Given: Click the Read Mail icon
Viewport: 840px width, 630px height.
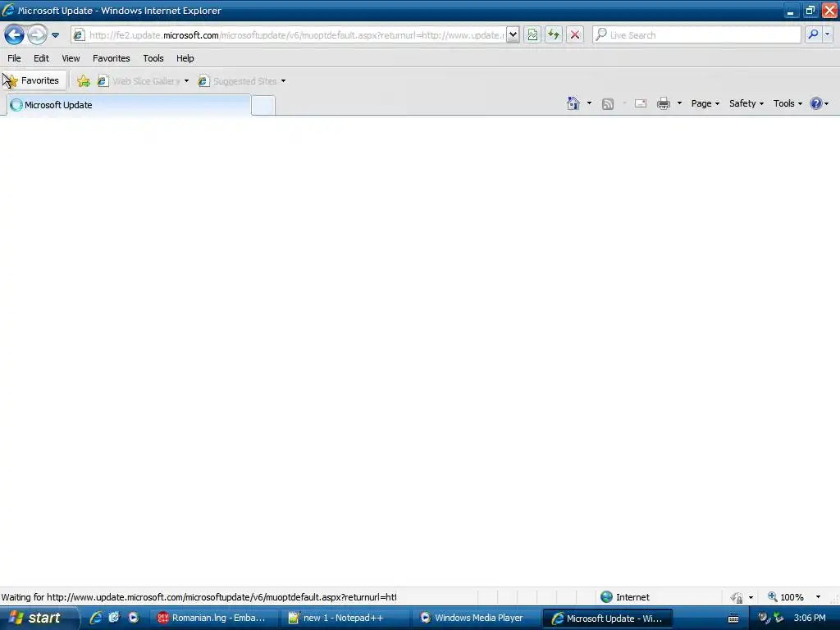Looking at the screenshot, I should click(x=641, y=103).
